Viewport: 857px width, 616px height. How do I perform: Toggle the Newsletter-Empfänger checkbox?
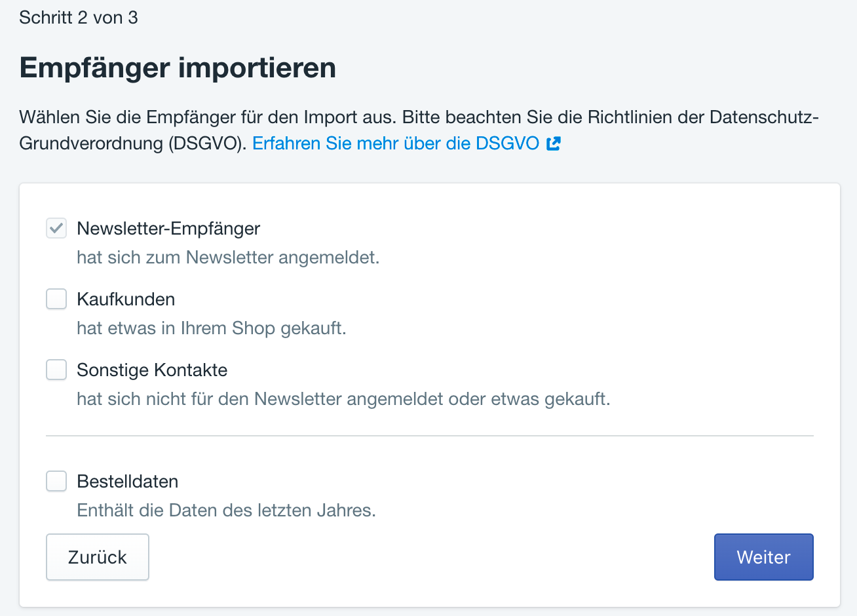click(56, 228)
